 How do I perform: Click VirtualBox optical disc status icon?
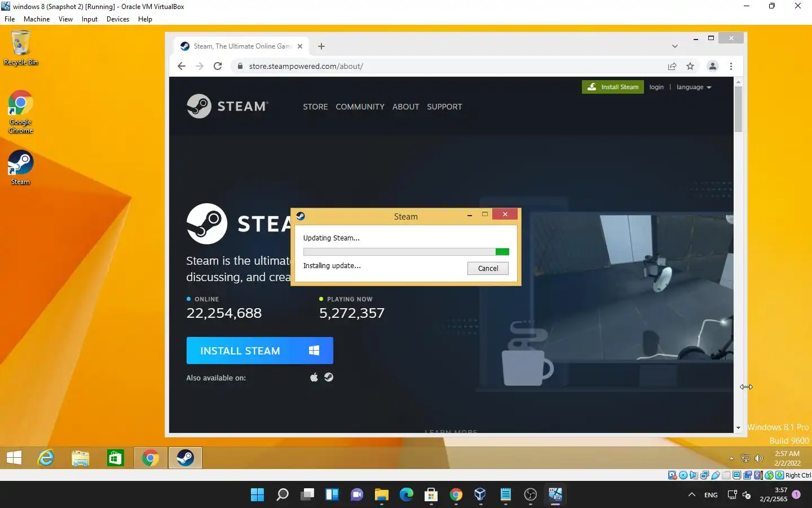[x=683, y=475]
